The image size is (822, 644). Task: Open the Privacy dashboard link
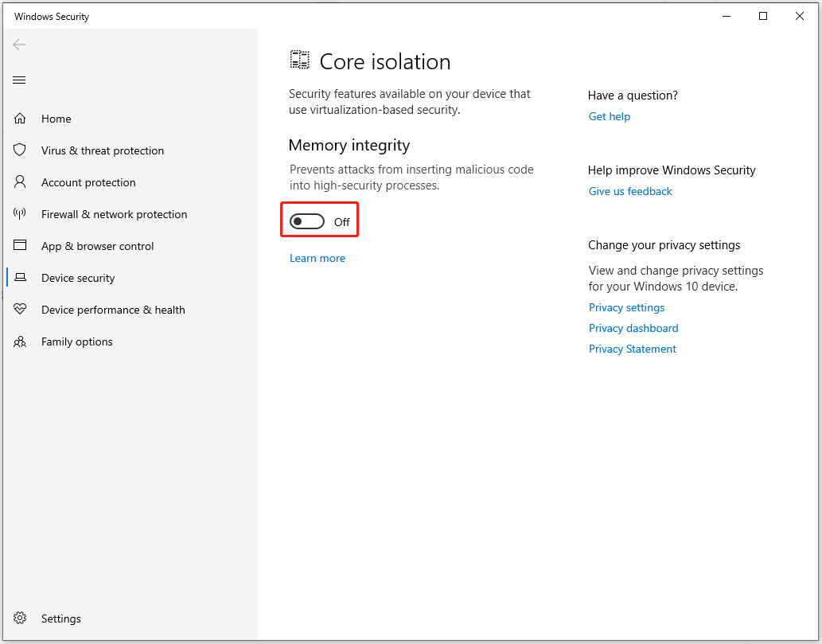click(633, 328)
